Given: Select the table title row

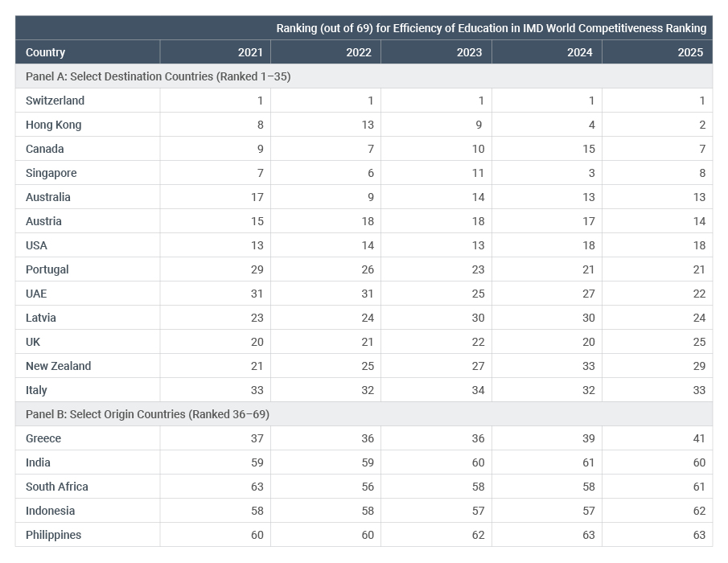Looking at the screenshot, I should (492, 28).
